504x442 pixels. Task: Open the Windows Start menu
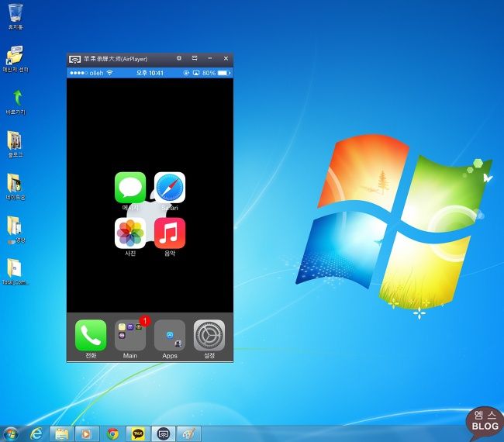(x=11, y=434)
